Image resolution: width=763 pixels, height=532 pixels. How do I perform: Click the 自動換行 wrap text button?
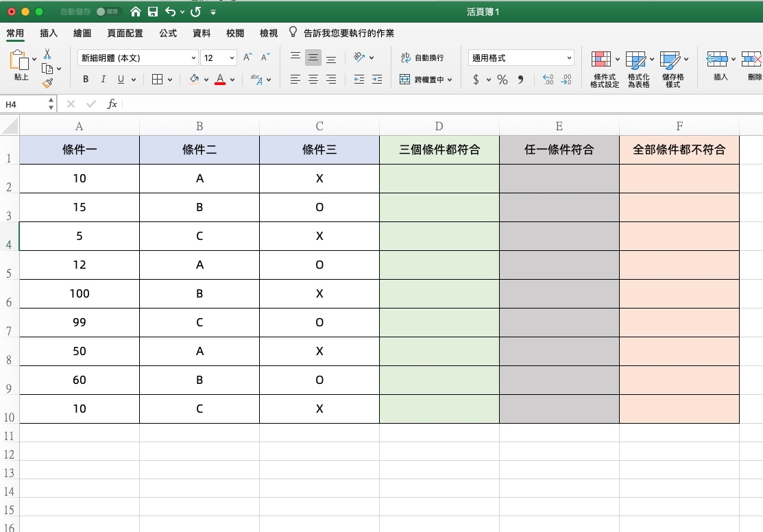[x=422, y=58]
